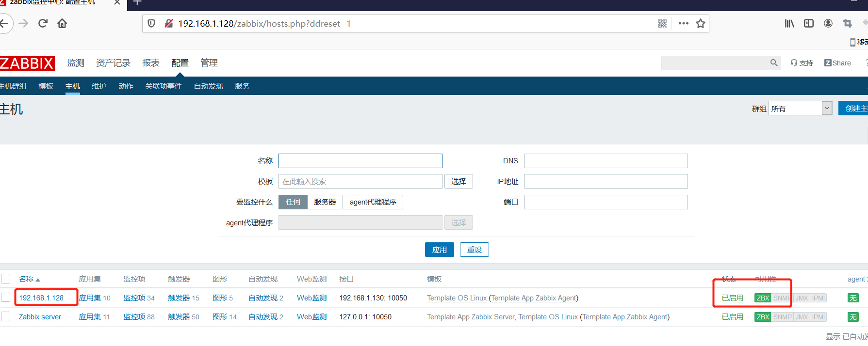The width and height of the screenshot is (868, 346).
Task: Go to the browser home page
Action: (x=62, y=23)
